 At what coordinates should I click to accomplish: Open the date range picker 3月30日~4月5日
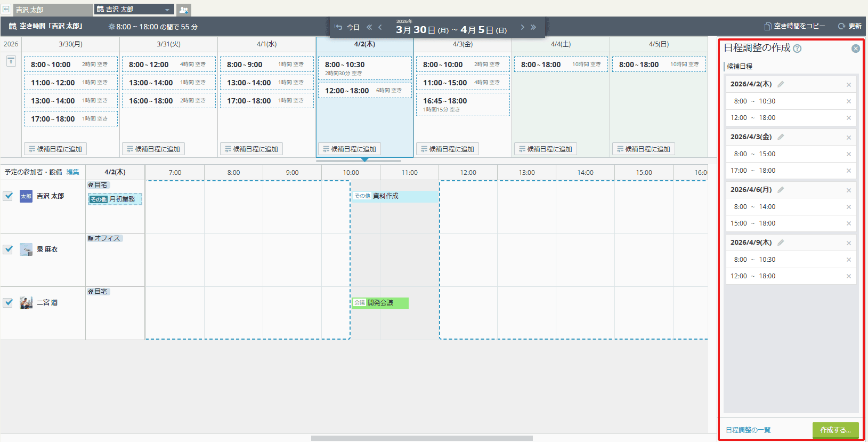451,29
